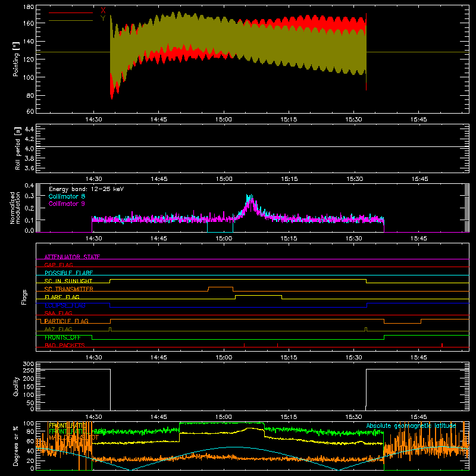The height and width of the screenshot is (476, 476).
Task: Click the FRONTS_OFF flag label
Action: click(62, 337)
